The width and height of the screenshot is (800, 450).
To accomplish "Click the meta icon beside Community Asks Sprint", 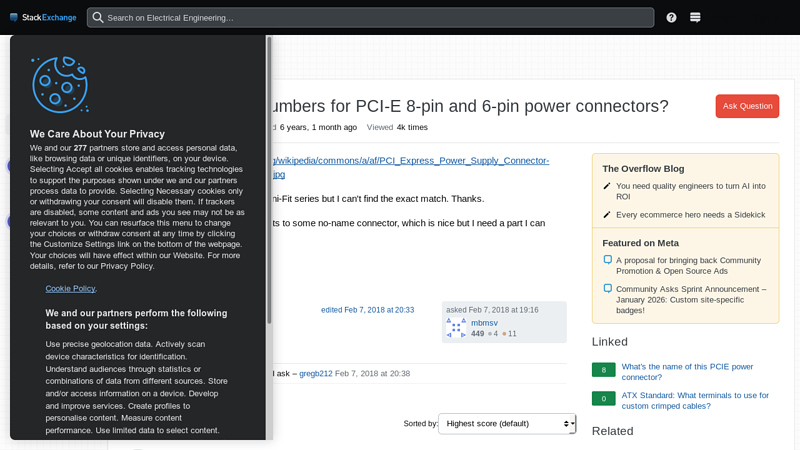I will (x=607, y=288).
